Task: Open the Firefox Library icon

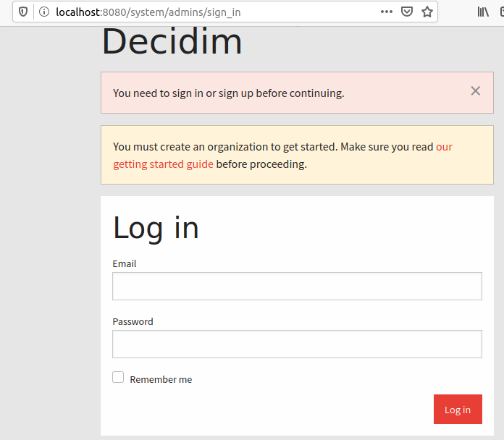Action: [483, 12]
